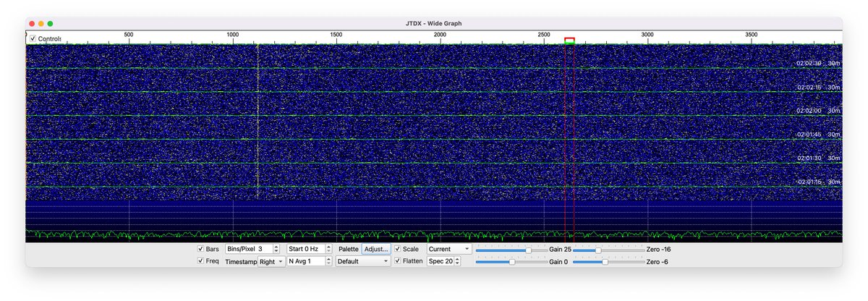Open the Timestamp Right dropdown

coord(271,261)
